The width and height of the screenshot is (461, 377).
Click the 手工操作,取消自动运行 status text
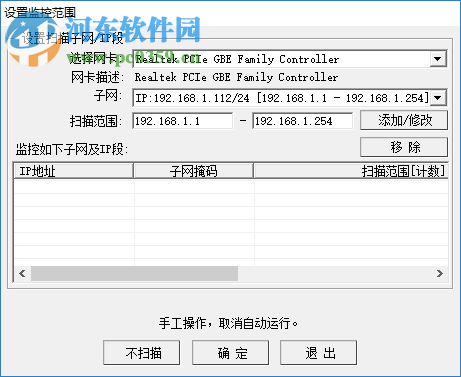tap(228, 323)
